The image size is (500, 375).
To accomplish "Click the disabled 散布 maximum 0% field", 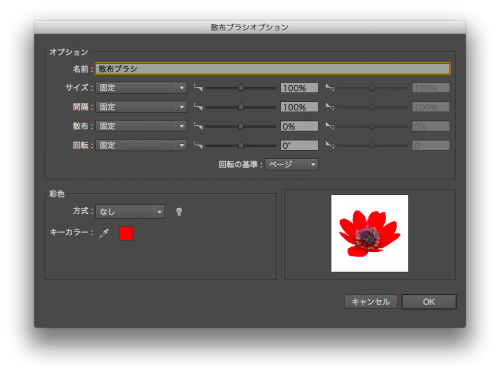I will point(431,126).
